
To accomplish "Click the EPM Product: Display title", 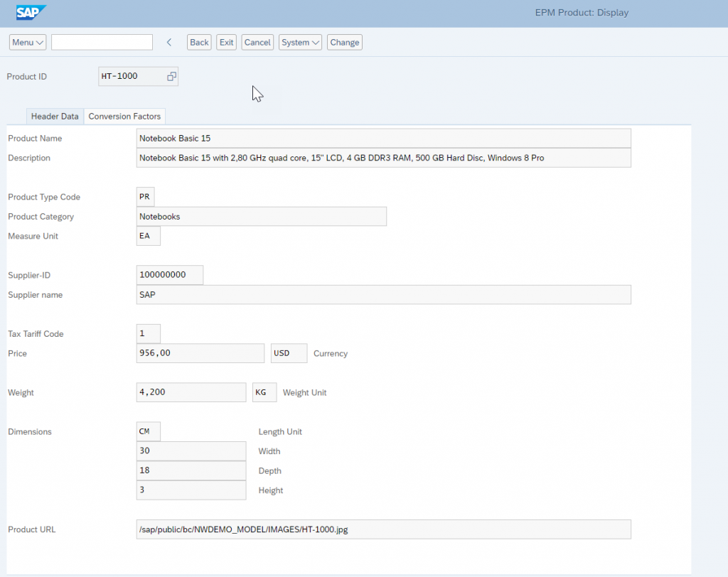I will [x=582, y=13].
